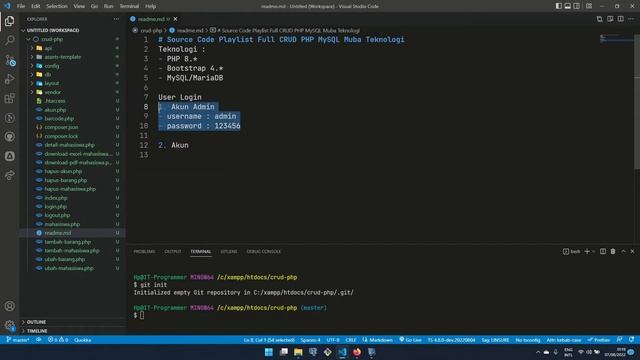Viewport: 640px width, 360px height.
Task: Open the Explorer view in the activity bar
Action: [x=10, y=21]
